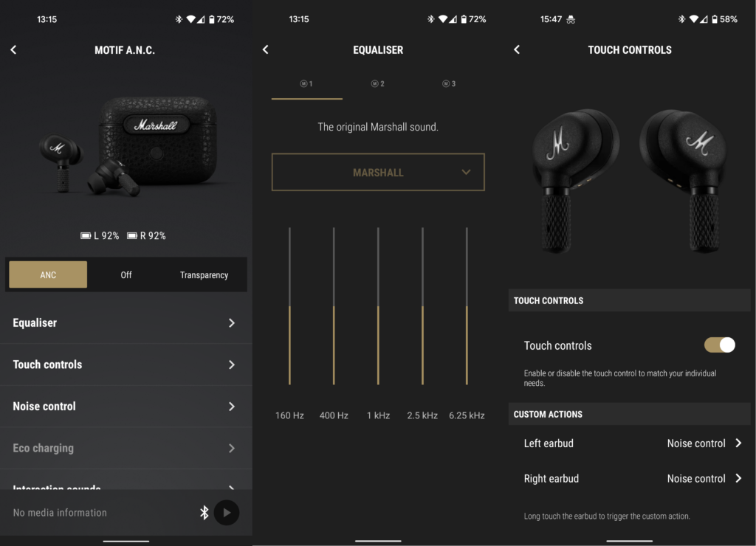Go back from the MOTIF A.N.C. screen
Screen dimensions: 756x546
pos(13,49)
